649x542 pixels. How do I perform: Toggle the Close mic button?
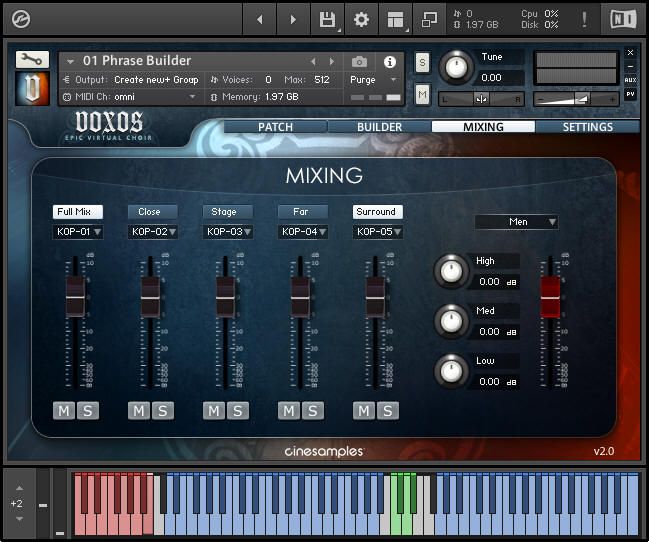click(153, 212)
